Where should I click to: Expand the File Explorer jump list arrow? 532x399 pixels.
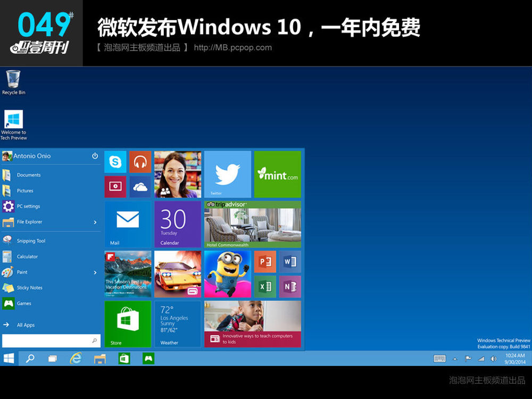pyautogui.click(x=95, y=222)
